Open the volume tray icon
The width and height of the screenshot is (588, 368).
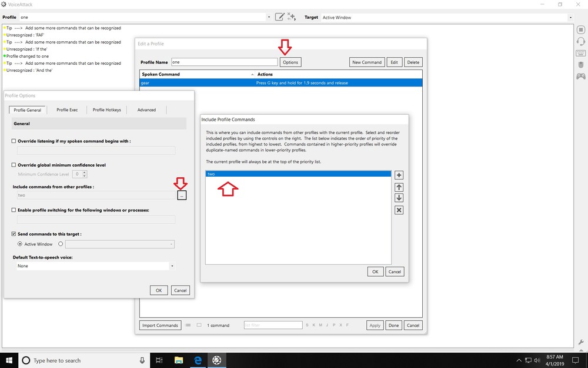point(537,360)
